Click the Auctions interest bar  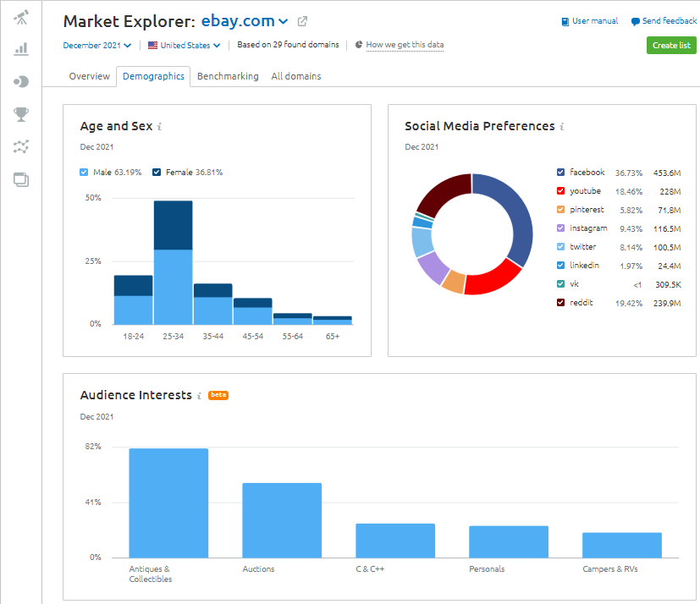[x=282, y=520]
